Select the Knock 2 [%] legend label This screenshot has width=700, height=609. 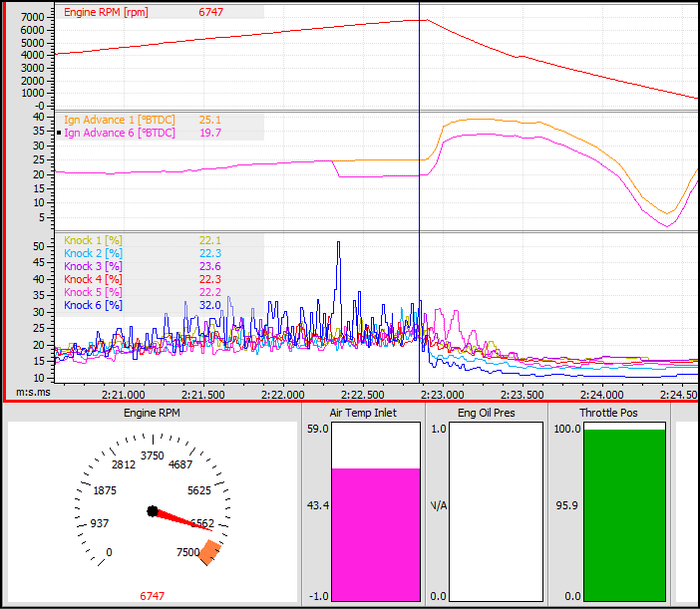(93, 253)
